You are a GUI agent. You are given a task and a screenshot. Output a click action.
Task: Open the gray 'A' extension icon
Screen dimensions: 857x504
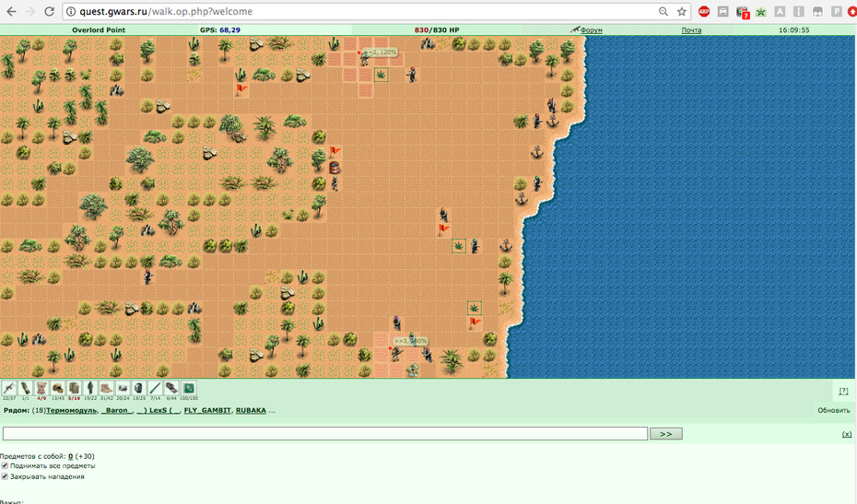pyautogui.click(x=780, y=11)
